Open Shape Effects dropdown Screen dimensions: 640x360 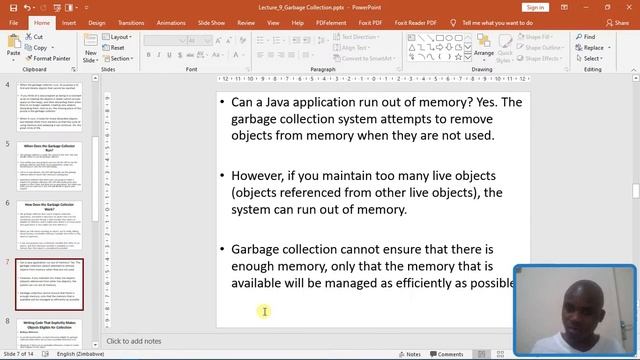click(540, 58)
